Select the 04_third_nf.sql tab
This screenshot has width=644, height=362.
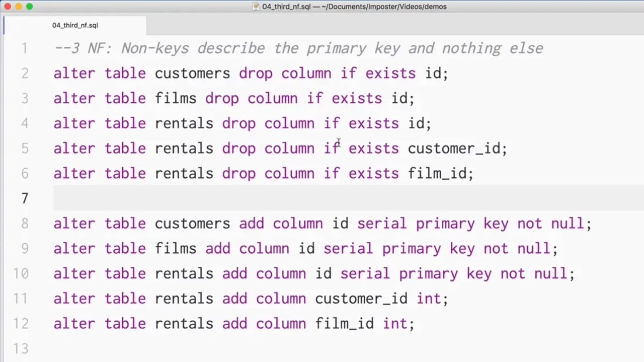pos(74,25)
